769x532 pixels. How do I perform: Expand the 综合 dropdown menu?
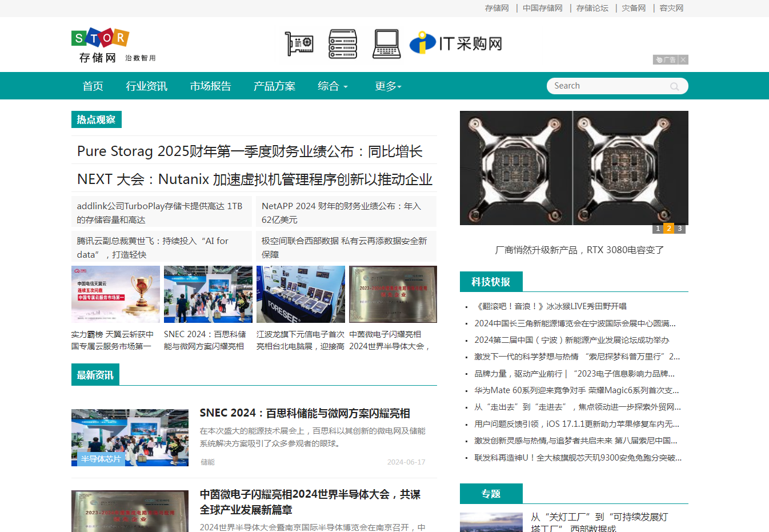point(333,86)
